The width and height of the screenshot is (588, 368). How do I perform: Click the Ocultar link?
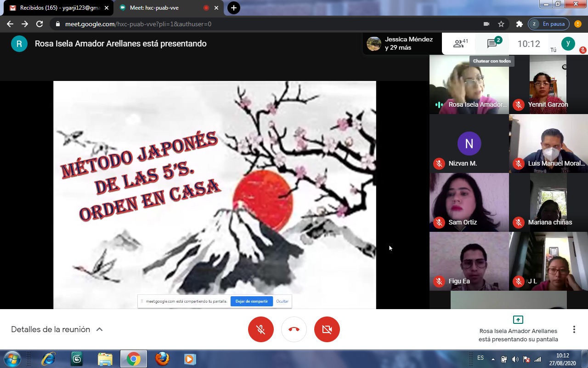point(282,301)
